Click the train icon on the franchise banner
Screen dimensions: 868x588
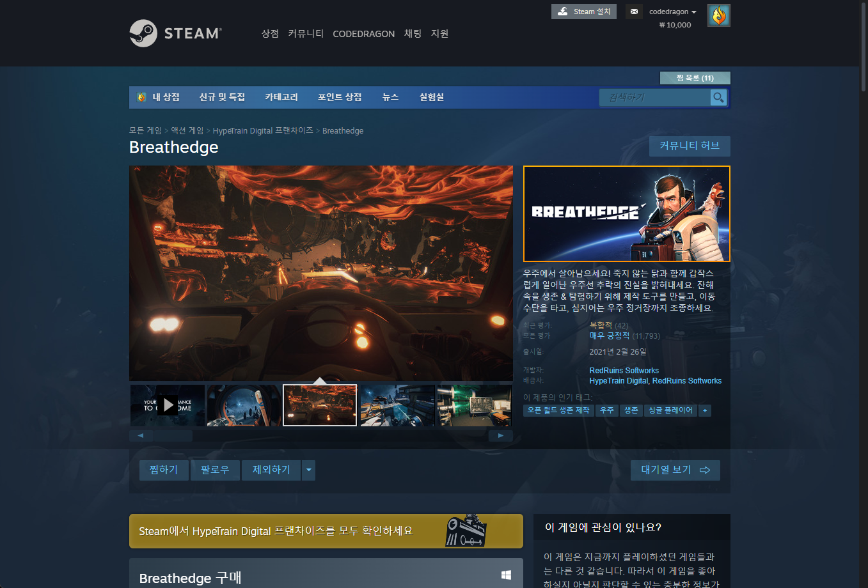pos(466,530)
